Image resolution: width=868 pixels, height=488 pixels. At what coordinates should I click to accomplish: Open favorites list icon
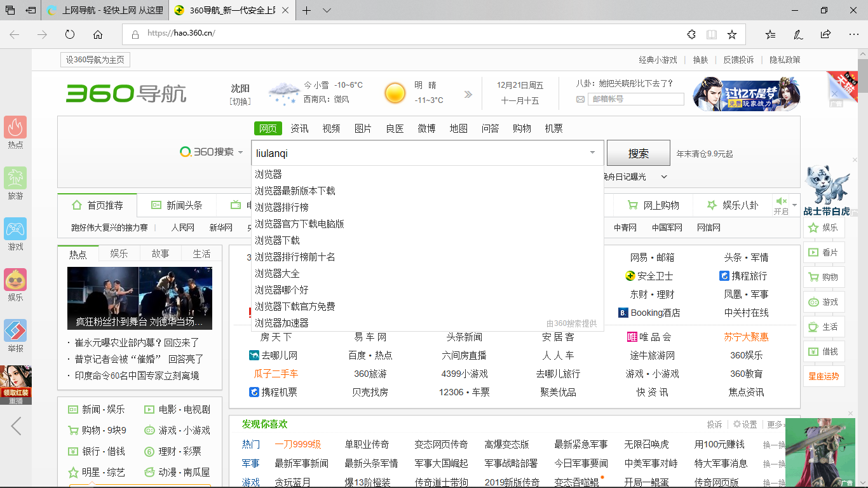tap(770, 34)
